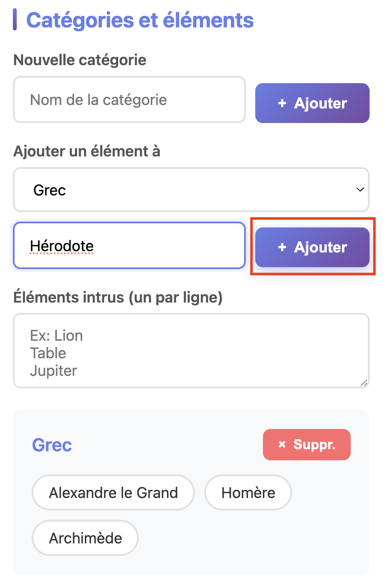
Task: Delete the Grec category with Suppr.
Action: [307, 445]
